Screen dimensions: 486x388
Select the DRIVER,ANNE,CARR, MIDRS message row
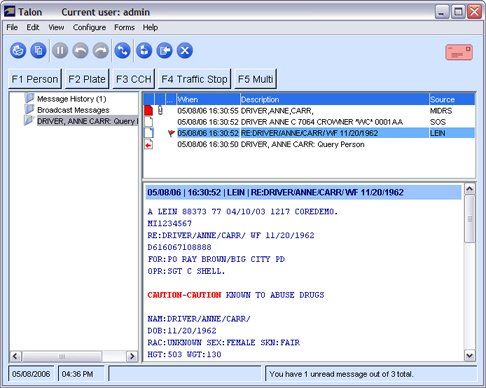309,111
